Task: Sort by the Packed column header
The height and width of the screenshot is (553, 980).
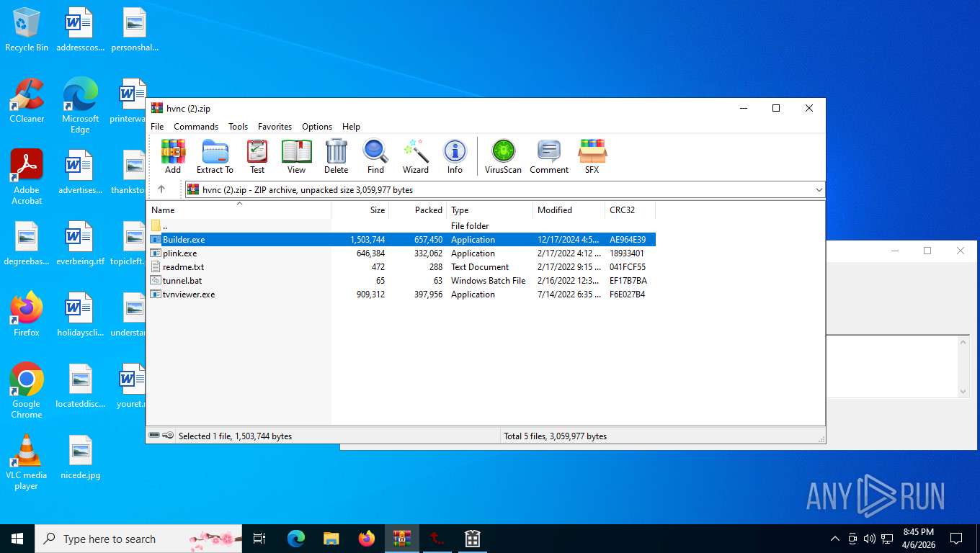Action: tap(418, 210)
